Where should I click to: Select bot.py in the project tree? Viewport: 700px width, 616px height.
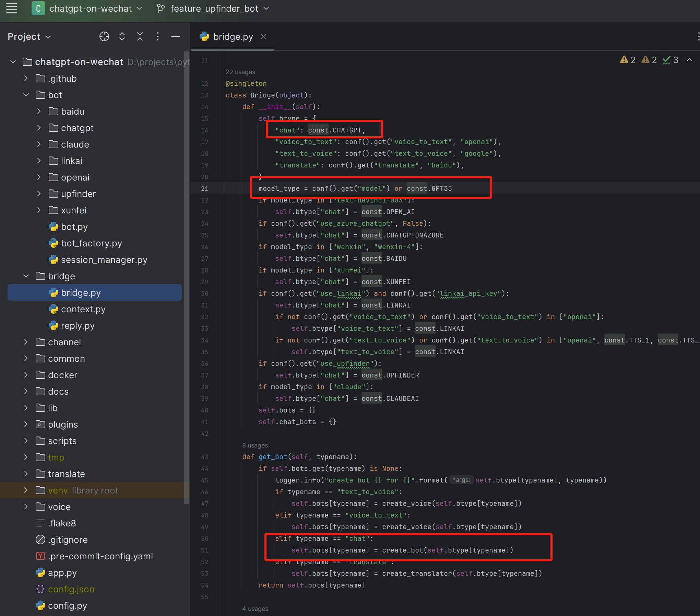74,226
